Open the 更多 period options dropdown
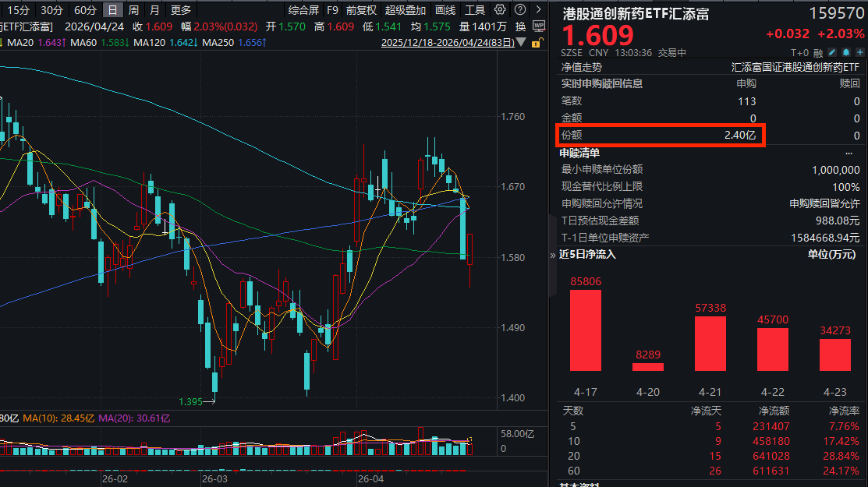 pyautogui.click(x=181, y=10)
